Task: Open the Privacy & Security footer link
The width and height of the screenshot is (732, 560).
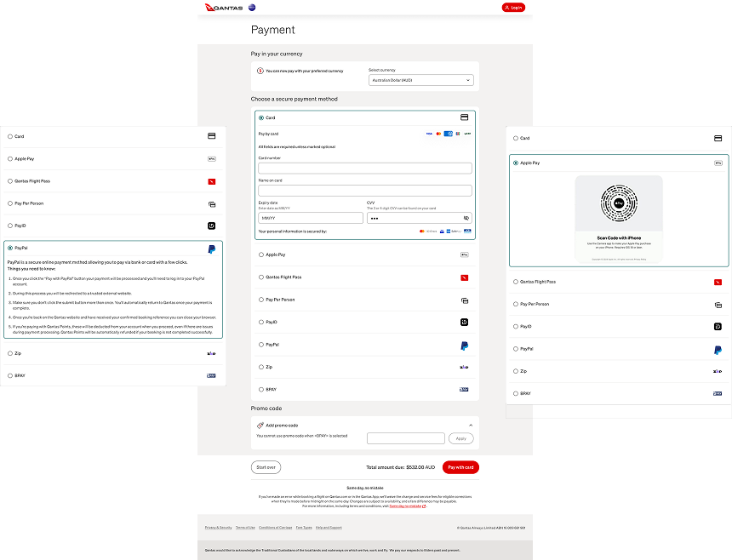Action: (x=219, y=528)
